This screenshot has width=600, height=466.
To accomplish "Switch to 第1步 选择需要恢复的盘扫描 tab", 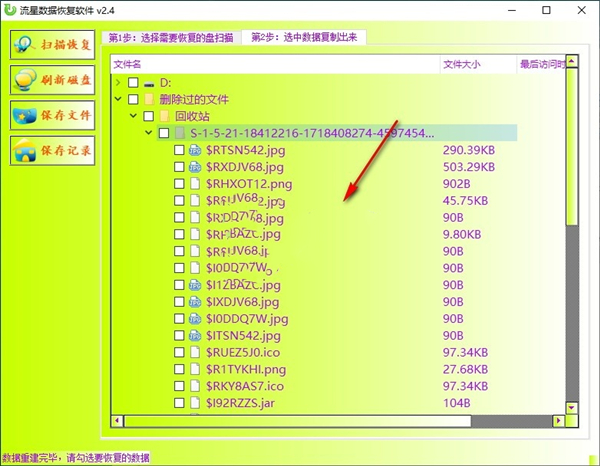I will coord(172,38).
